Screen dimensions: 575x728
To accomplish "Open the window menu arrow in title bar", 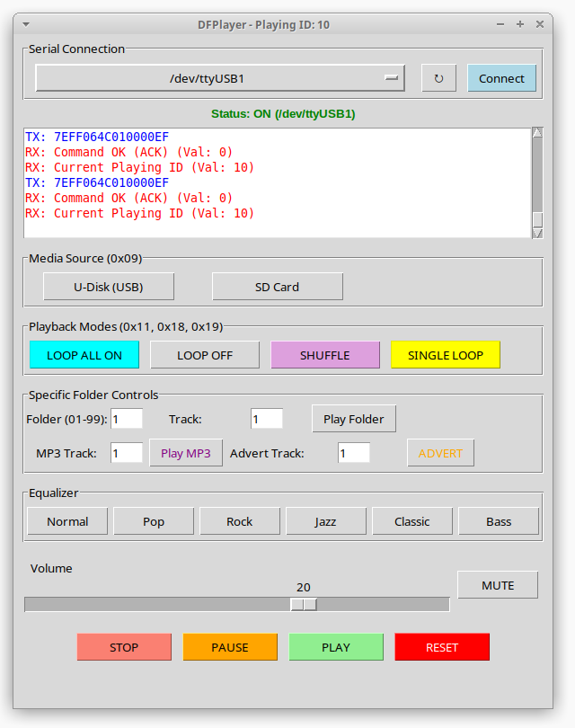I will pyautogui.click(x=26, y=24).
